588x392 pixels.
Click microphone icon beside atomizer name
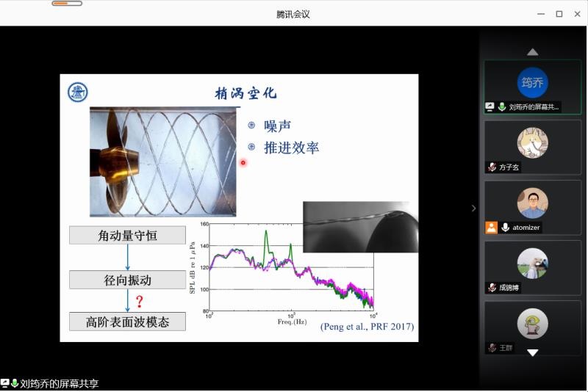[x=505, y=228]
